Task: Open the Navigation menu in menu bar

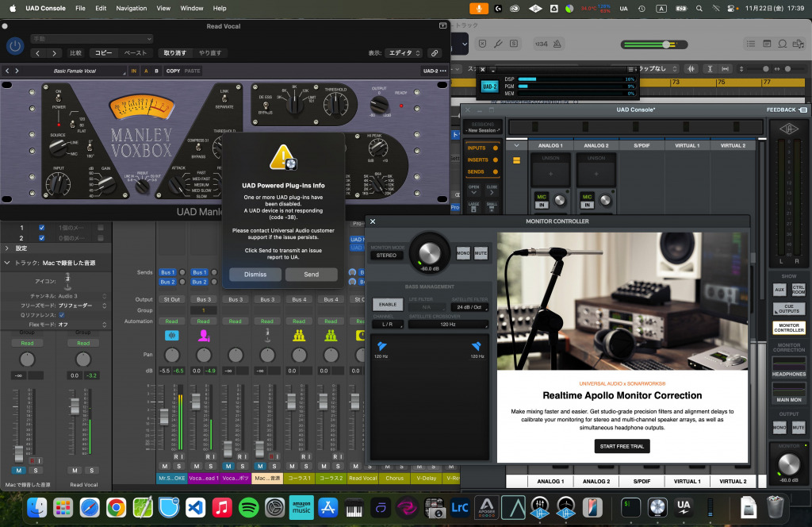Action: point(131,8)
